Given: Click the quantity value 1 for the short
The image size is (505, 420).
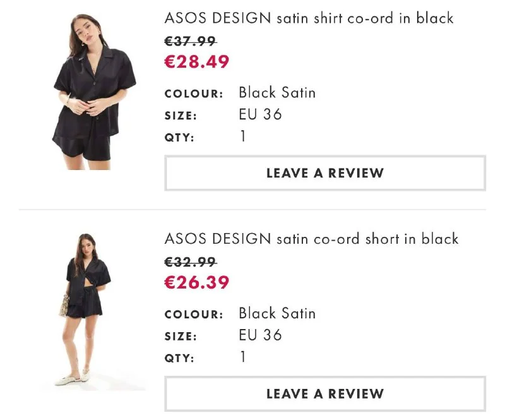Looking at the screenshot, I should coord(243,357).
